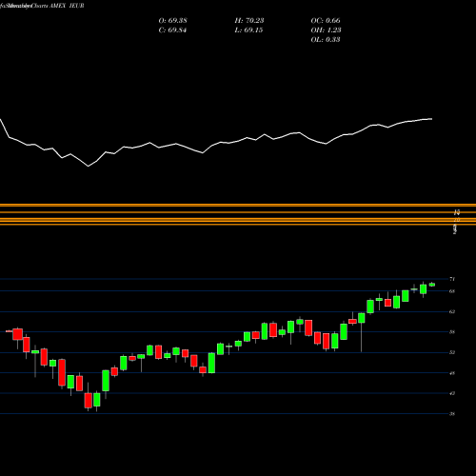
Task: Click the 71 price axis label
Action: tap(452, 279)
